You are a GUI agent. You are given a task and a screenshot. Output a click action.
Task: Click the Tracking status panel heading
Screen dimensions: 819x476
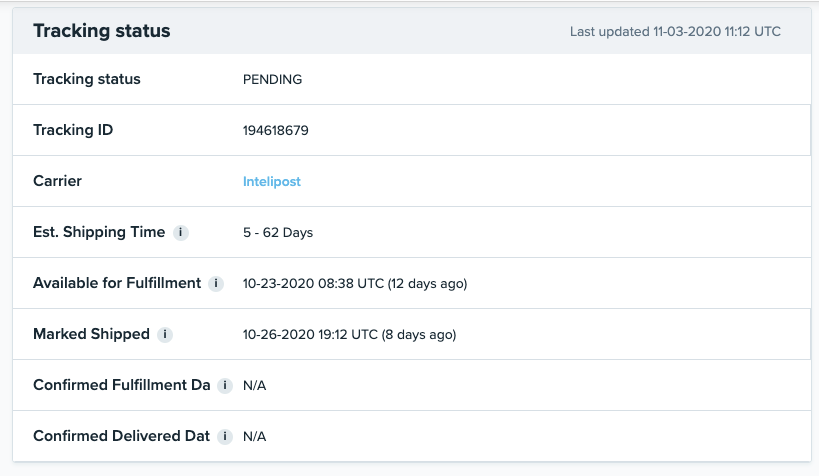point(102,31)
